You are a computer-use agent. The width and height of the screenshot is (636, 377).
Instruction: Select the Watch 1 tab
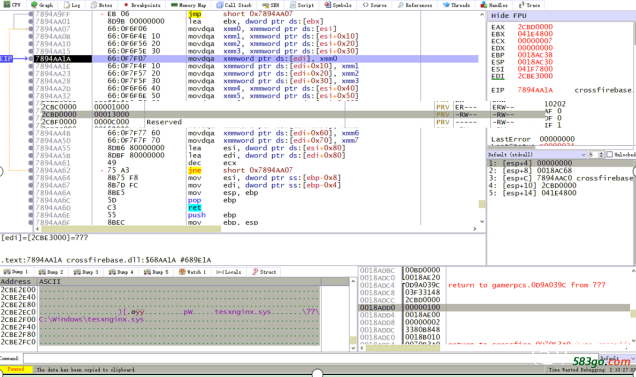[193, 272]
